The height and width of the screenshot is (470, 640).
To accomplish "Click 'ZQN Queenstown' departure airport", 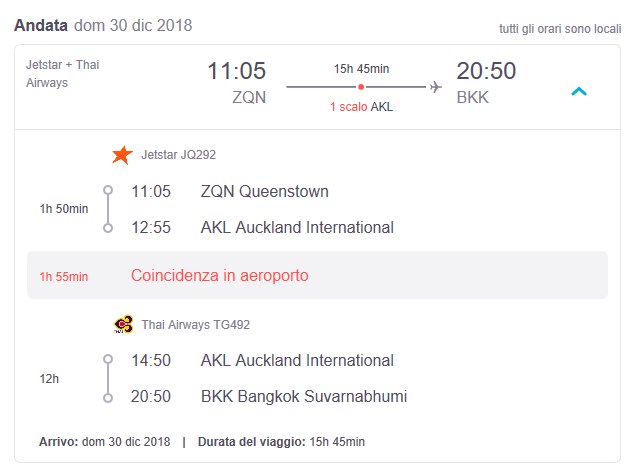I will coord(264,191).
